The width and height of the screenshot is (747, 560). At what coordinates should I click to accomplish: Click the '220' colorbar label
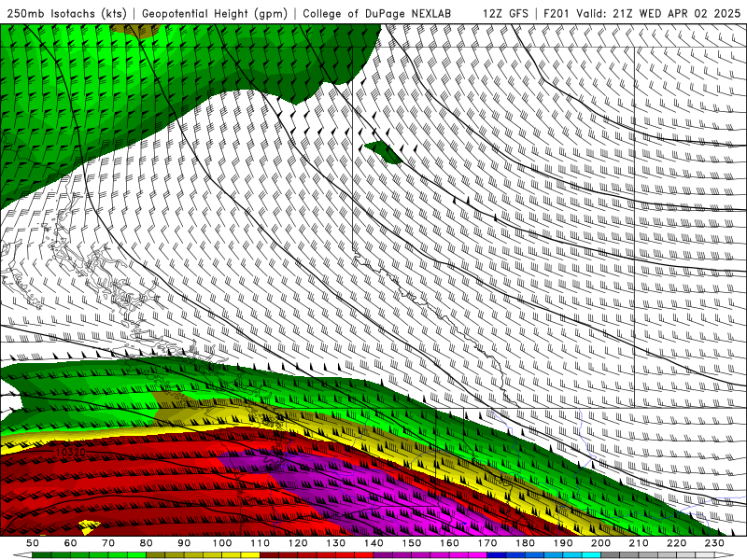tap(676, 543)
